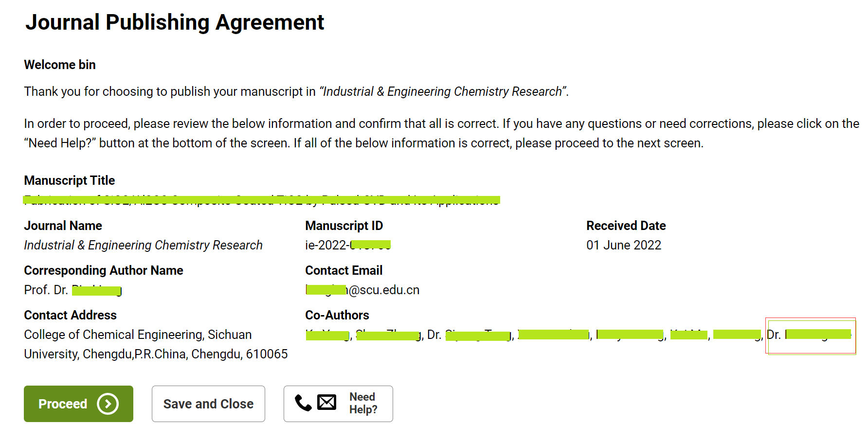
Task: Click the Journal Publishing Agreement heading
Action: click(175, 22)
